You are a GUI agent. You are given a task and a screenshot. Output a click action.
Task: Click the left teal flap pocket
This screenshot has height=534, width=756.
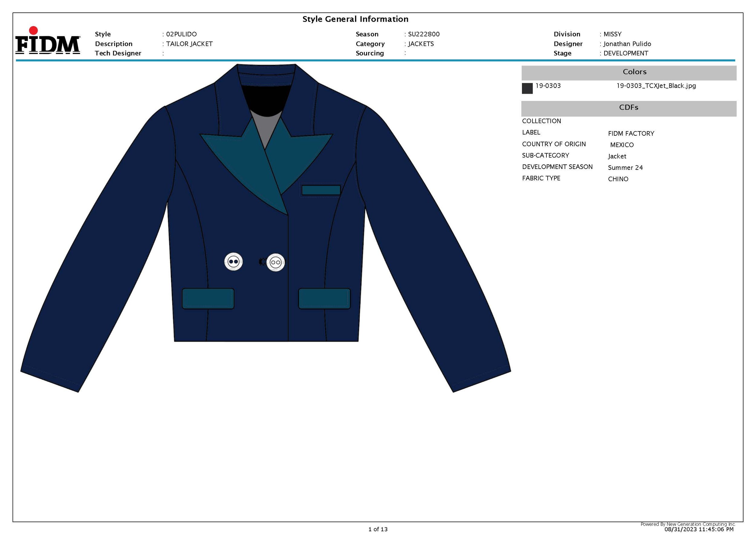click(208, 299)
